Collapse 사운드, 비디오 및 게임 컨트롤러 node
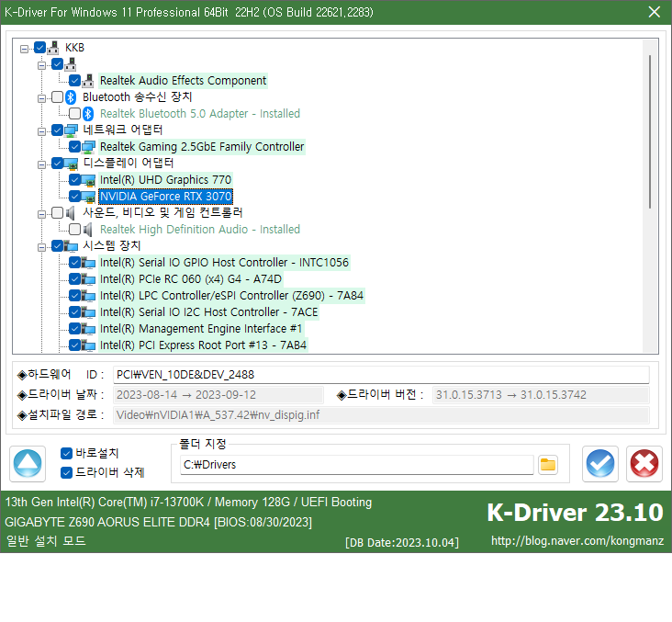Screen dimensions: 672x622 tap(41, 214)
